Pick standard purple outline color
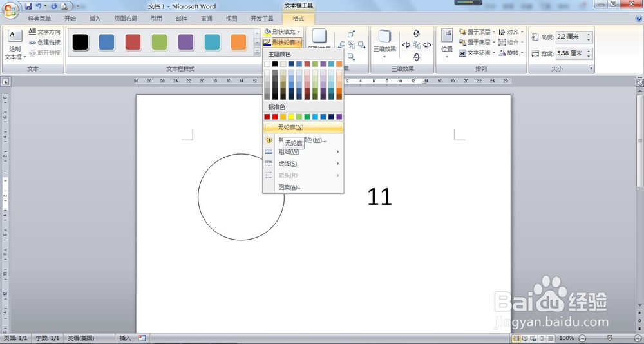644x344 pixels. pyautogui.click(x=339, y=117)
